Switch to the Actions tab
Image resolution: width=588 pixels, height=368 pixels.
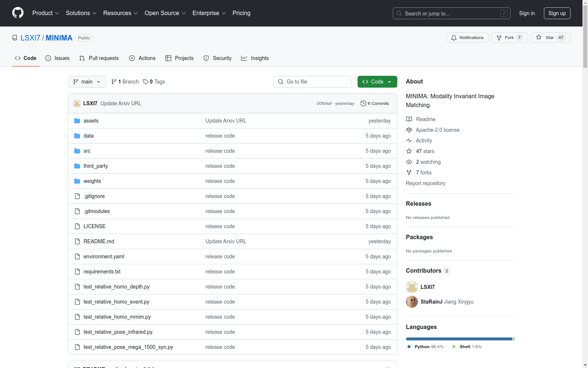142,58
